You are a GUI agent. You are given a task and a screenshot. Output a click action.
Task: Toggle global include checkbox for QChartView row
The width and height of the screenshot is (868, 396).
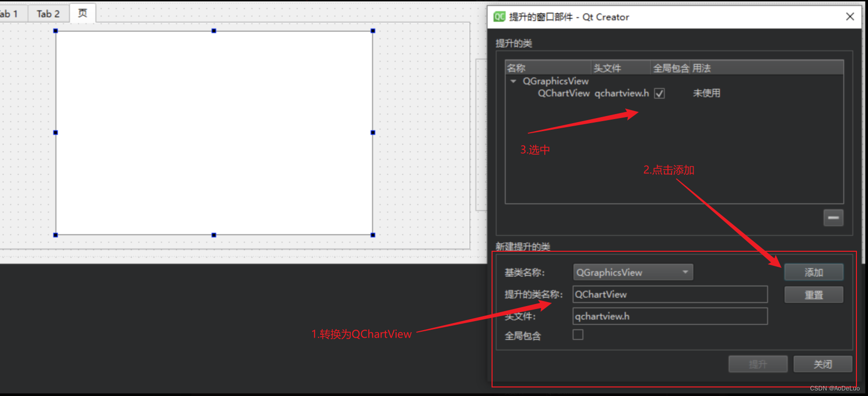[659, 93]
